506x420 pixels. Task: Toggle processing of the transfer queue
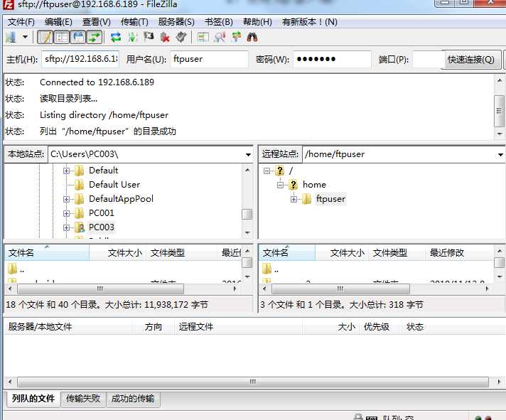132,37
